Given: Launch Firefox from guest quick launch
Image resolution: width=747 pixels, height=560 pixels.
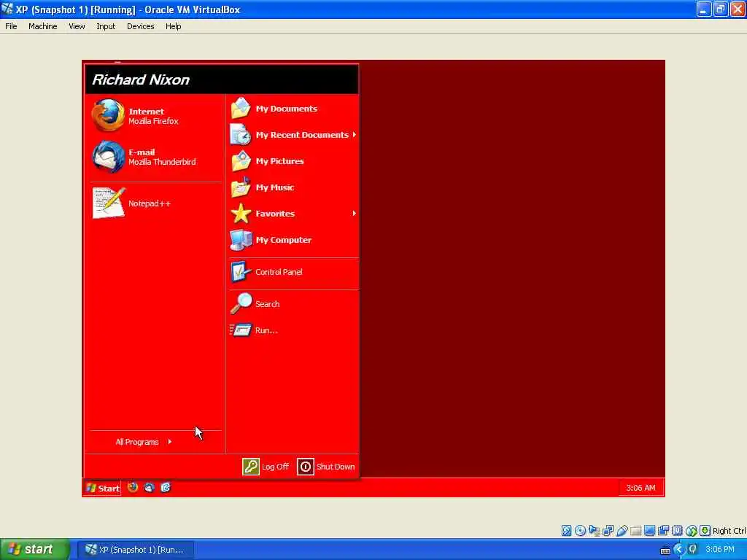Looking at the screenshot, I should pyautogui.click(x=133, y=487).
